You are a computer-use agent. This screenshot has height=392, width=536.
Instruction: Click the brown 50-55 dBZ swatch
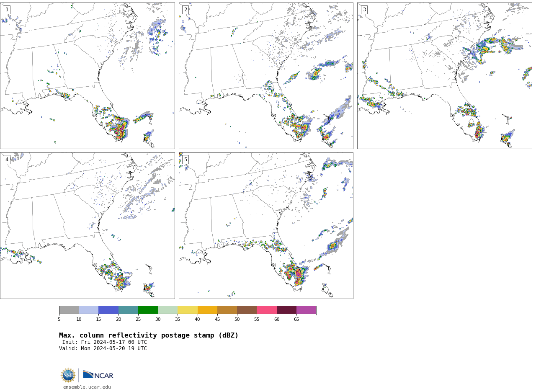click(247, 310)
